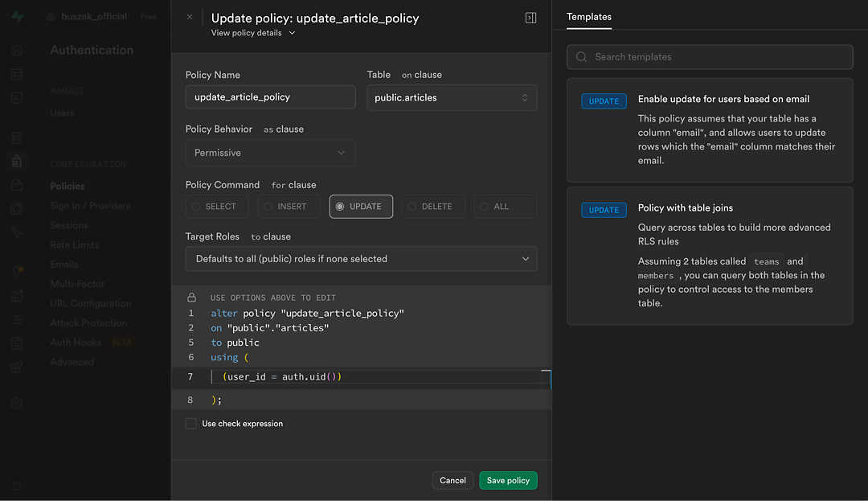Click the Supabase logo icon
The width and height of the screenshot is (868, 501).
pyautogui.click(x=17, y=16)
